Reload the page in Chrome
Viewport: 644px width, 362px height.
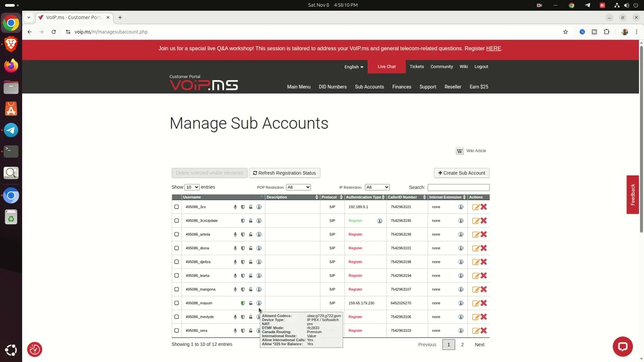(x=53, y=32)
